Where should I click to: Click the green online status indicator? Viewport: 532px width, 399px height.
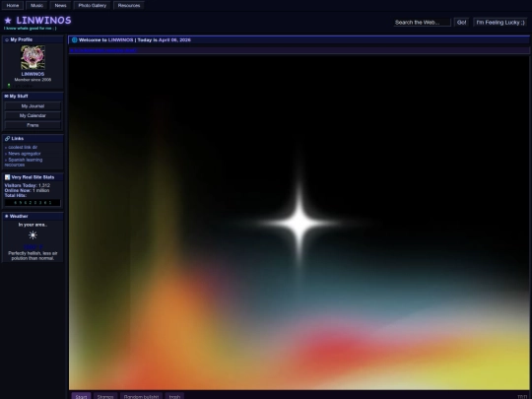pos(9,86)
